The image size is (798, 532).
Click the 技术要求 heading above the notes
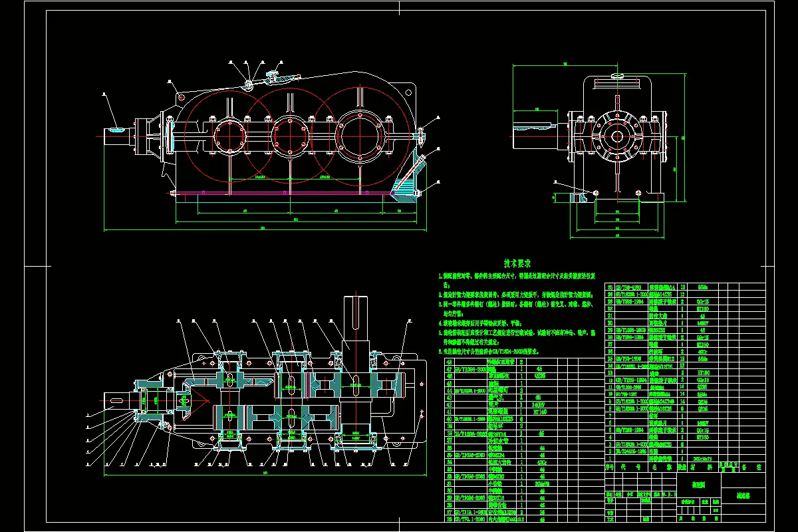click(517, 264)
